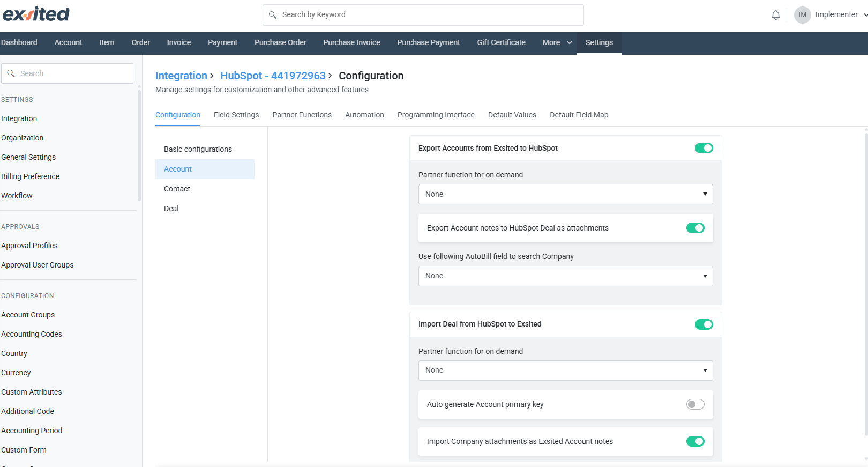
Task: Open the Account navigation menu item
Action: (x=68, y=43)
